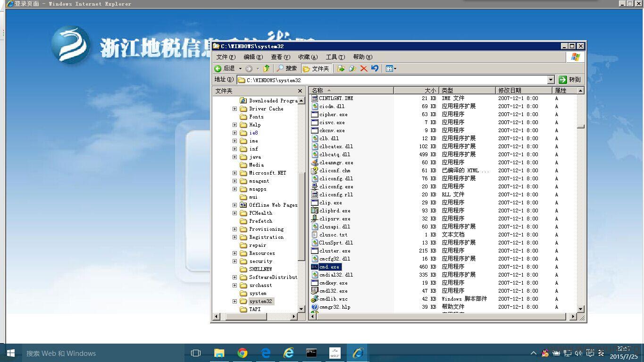Select the cipher.exe file name

pyautogui.click(x=333, y=114)
